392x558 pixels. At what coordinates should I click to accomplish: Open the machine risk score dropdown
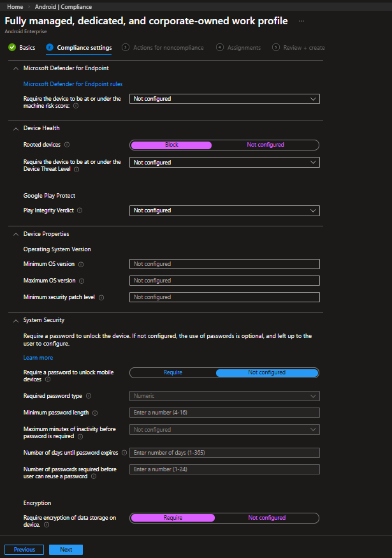coord(224,99)
